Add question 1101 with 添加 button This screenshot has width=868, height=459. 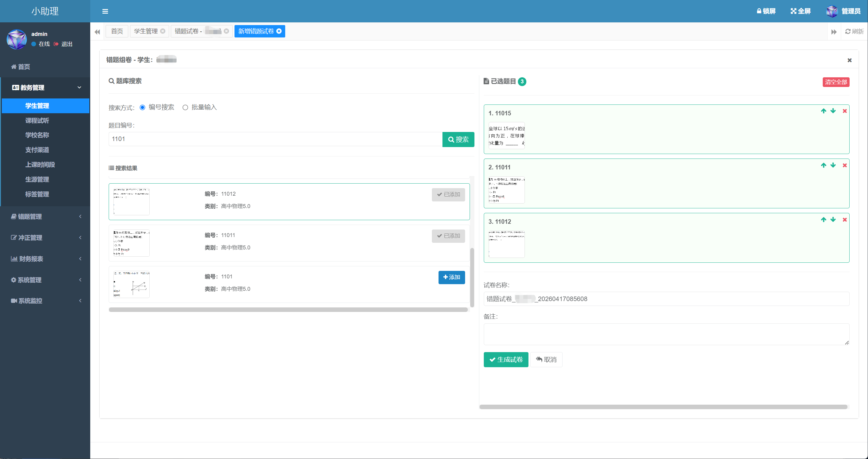pyautogui.click(x=452, y=277)
